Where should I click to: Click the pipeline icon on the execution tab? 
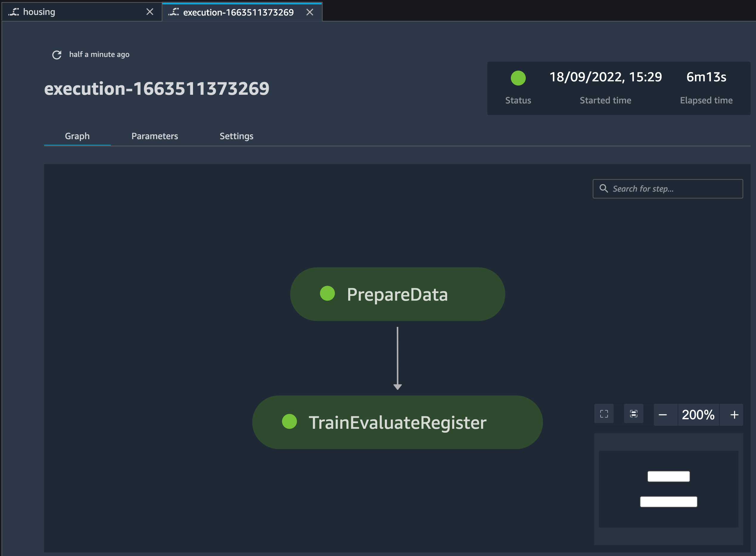pos(174,12)
